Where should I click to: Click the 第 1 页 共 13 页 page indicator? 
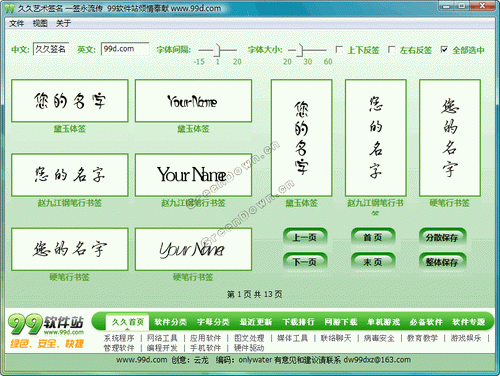coord(254,294)
